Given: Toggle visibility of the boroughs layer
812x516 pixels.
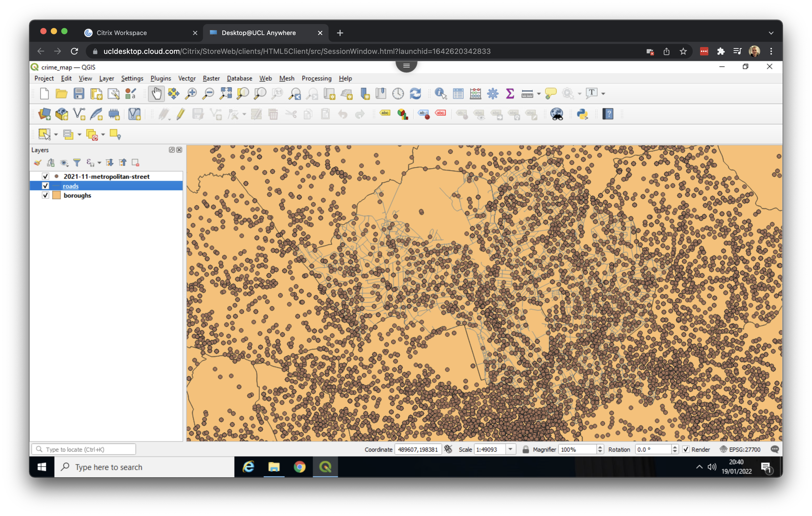Looking at the screenshot, I should (46, 195).
